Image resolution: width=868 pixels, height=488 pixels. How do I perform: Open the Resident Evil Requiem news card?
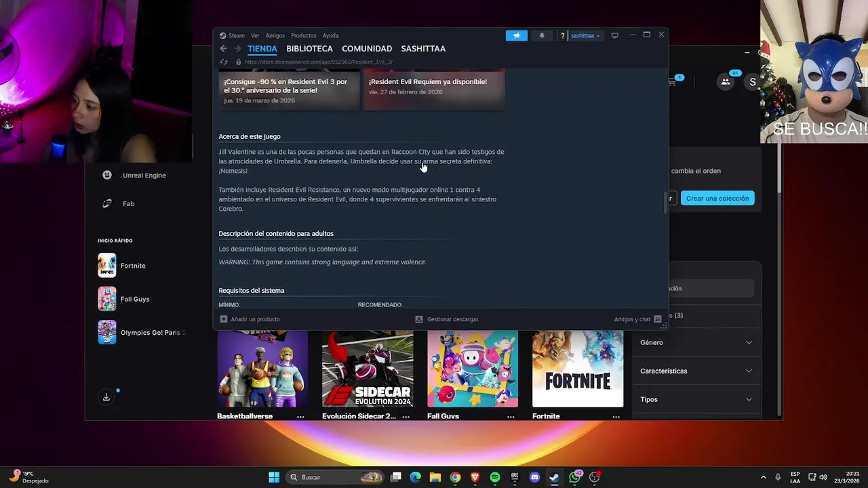[434, 89]
